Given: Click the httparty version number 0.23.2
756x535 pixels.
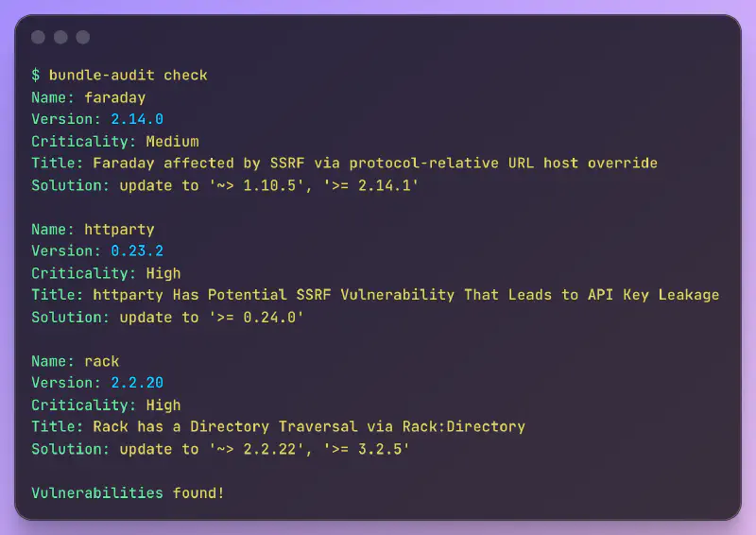Looking at the screenshot, I should click(137, 250).
